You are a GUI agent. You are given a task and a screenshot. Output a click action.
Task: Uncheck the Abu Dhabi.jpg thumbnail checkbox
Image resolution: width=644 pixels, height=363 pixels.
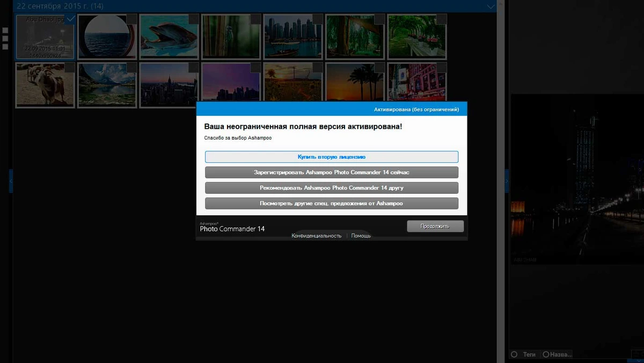(70, 19)
